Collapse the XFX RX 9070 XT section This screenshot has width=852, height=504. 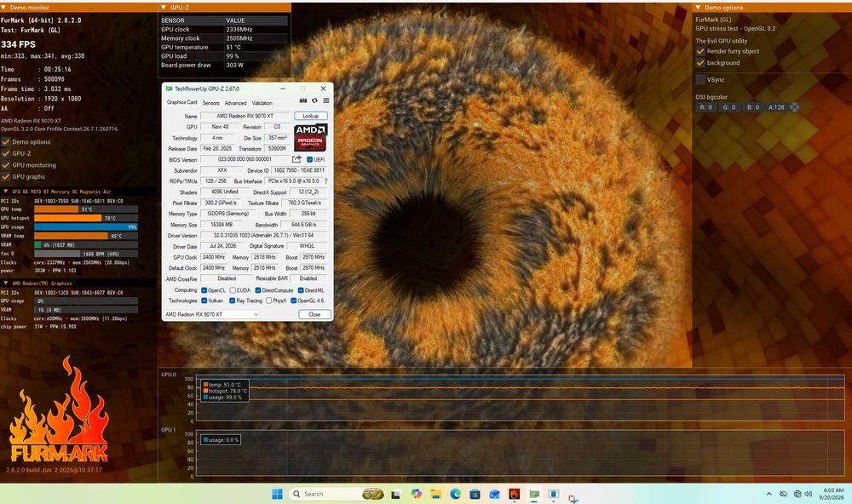(x=5, y=192)
